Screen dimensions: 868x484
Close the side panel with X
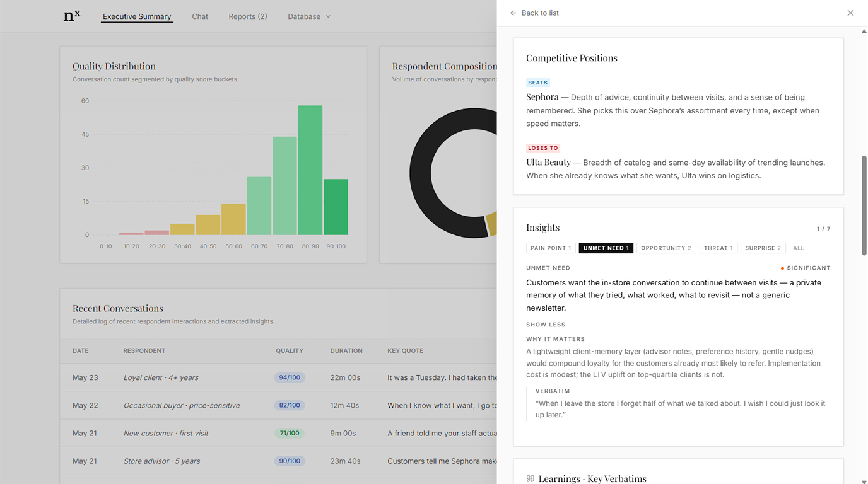[850, 13]
